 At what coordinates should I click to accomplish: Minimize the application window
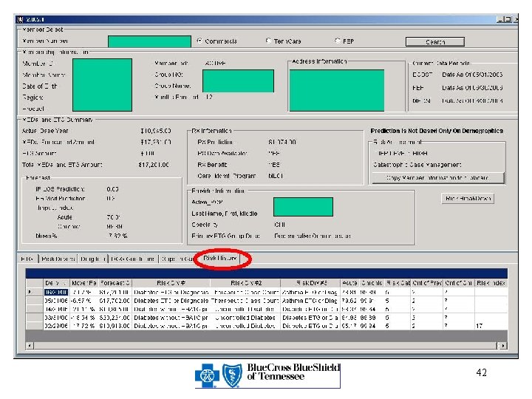pyautogui.click(x=500, y=19)
